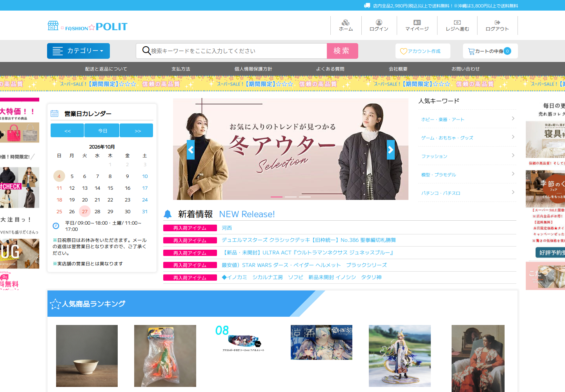This screenshot has height=392, width=565.
Task: Click the 今日 calendar button
Action: (102, 131)
